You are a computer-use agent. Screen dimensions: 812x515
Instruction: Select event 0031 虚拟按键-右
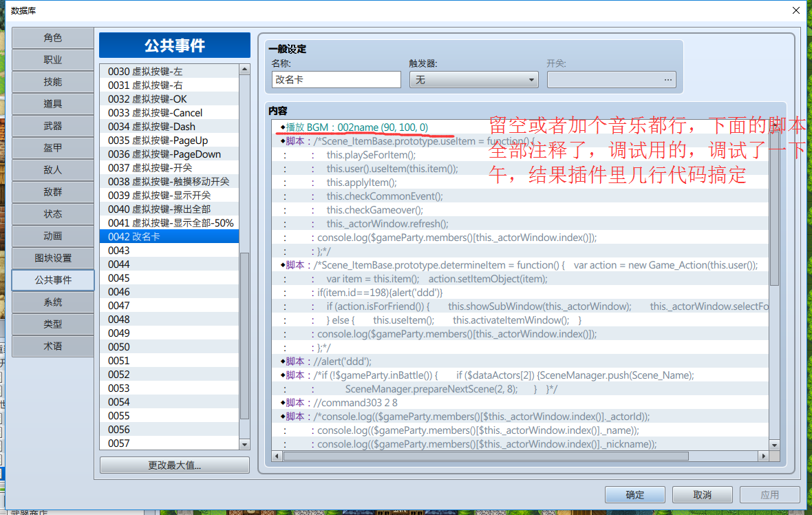click(169, 85)
